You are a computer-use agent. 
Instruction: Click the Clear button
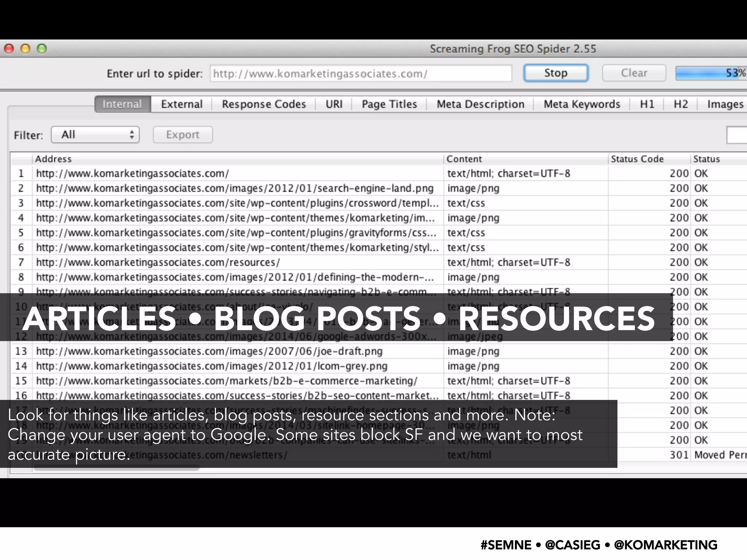tap(634, 73)
